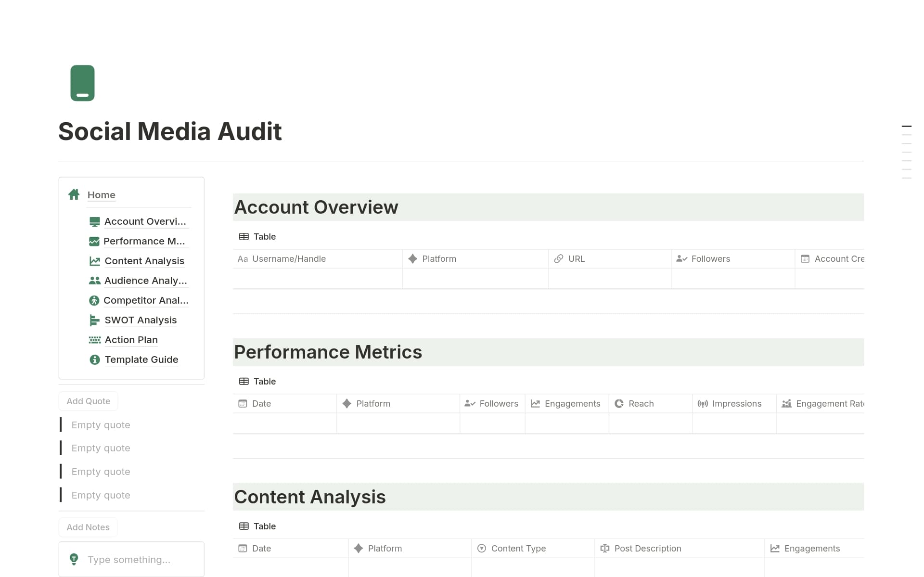Click the SWOT Analysis flag icon

tap(94, 320)
